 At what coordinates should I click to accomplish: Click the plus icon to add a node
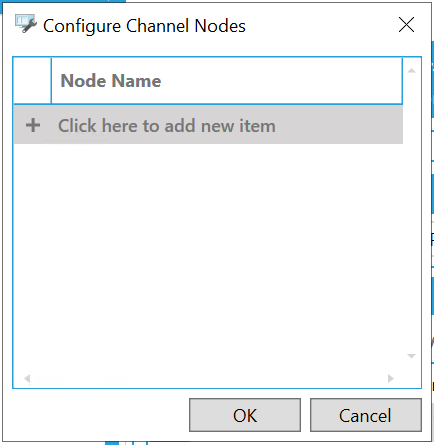point(33,126)
